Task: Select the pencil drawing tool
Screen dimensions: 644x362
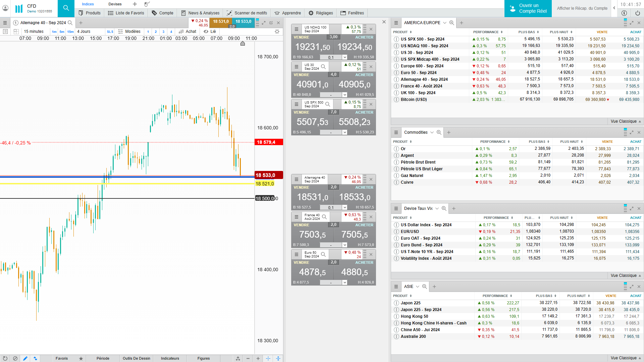Action: tap(25, 358)
